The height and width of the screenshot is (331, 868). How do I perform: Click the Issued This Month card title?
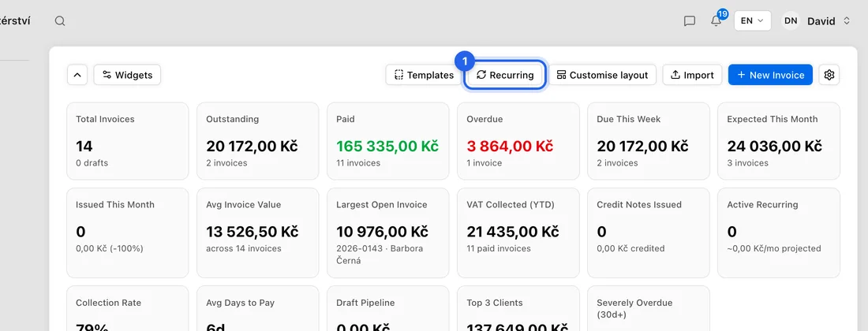pos(115,204)
